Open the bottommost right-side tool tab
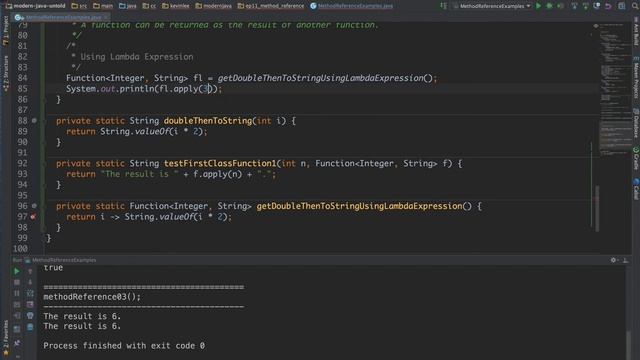 (x=636, y=189)
